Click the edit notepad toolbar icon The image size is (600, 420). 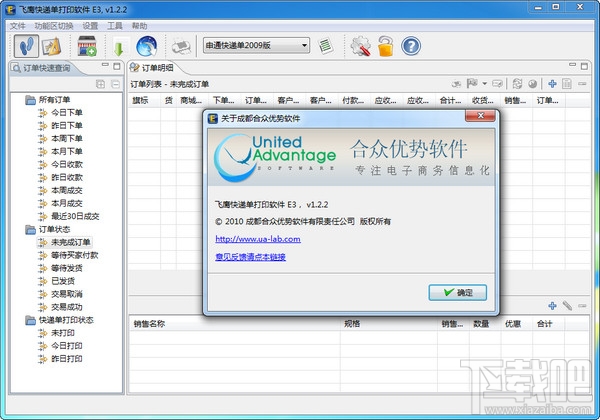pos(52,46)
